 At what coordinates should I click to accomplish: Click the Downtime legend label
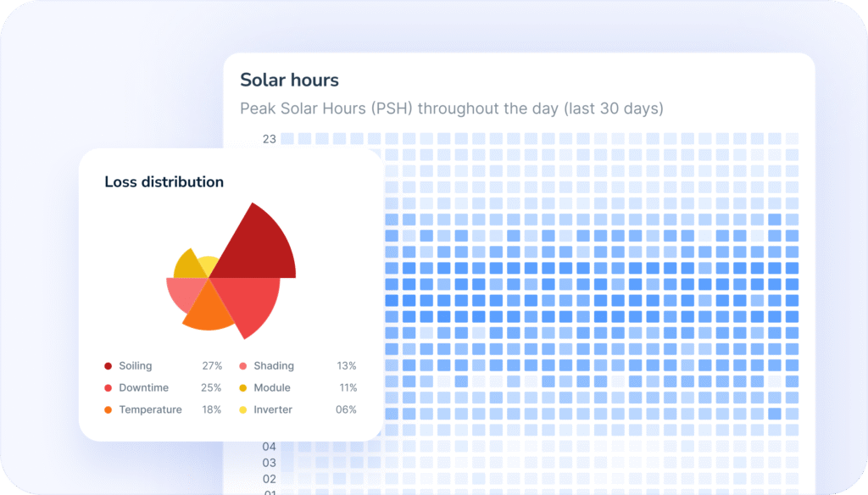point(143,388)
